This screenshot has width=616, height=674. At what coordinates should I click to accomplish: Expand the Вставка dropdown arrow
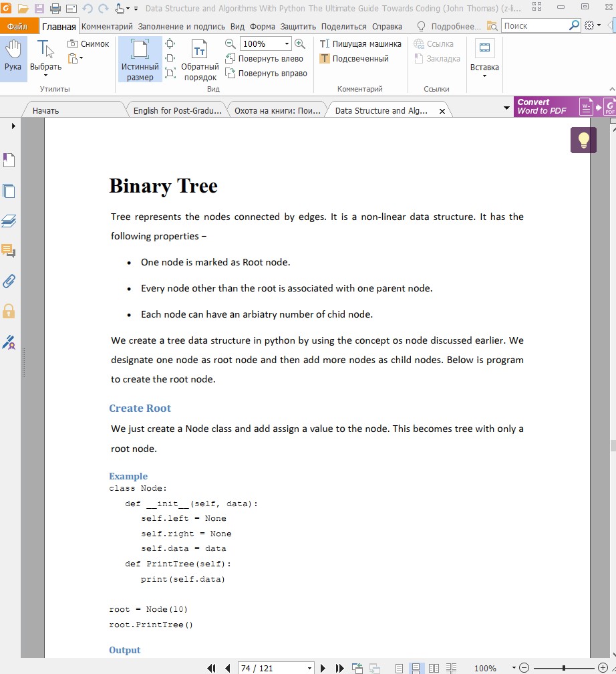484,76
